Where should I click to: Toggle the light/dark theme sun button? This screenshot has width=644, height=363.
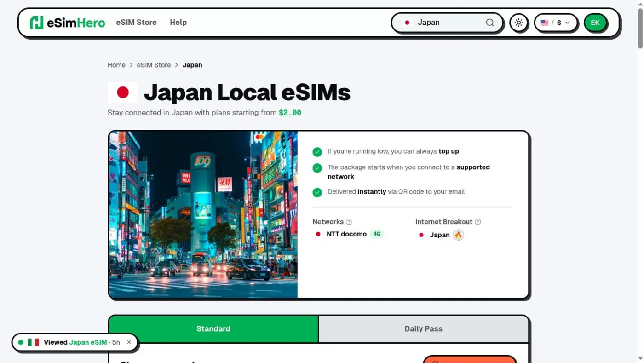(519, 23)
